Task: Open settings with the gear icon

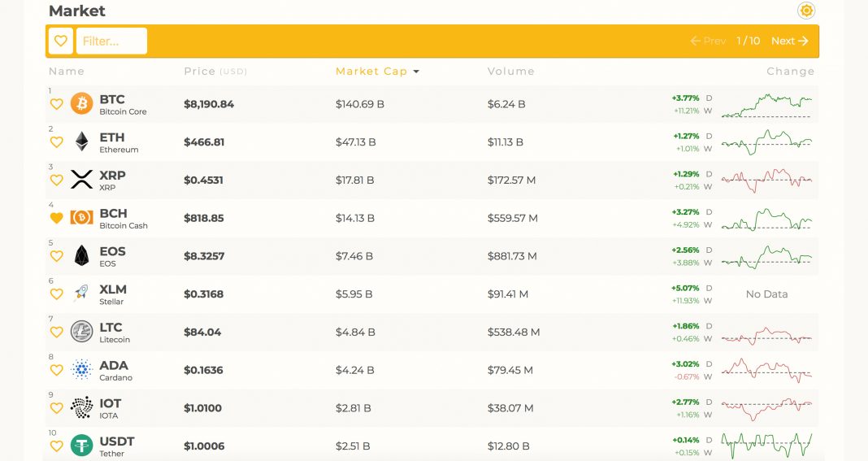Action: click(806, 11)
